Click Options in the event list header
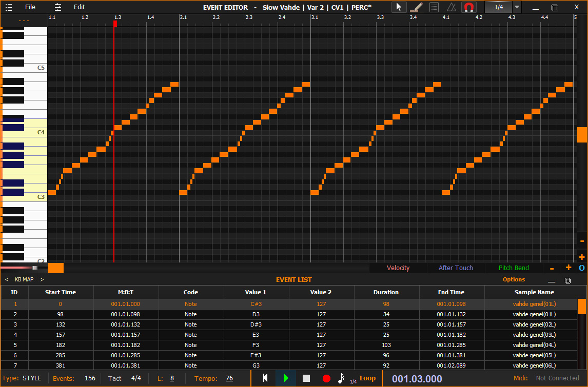 click(514, 279)
